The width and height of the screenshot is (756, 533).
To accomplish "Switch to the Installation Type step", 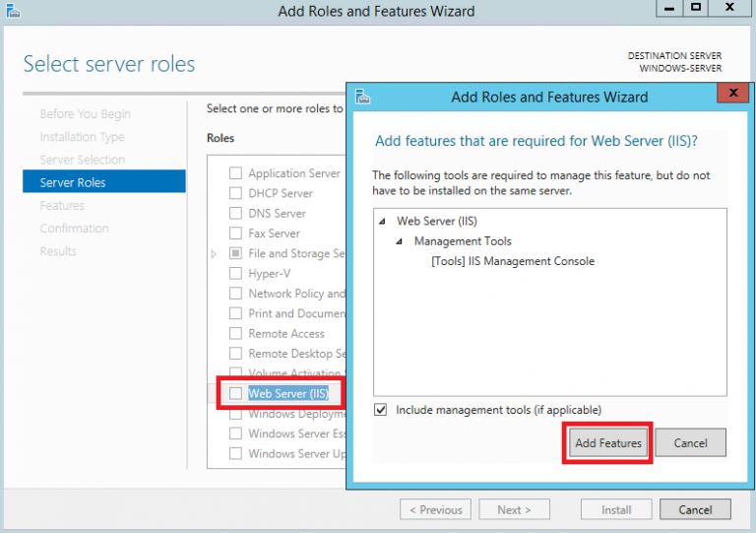I will pyautogui.click(x=82, y=137).
